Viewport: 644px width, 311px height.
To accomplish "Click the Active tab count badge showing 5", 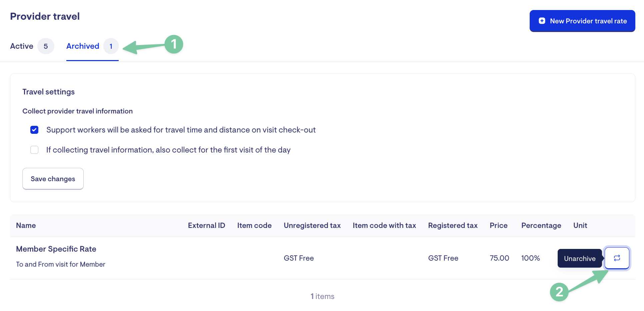I will click(x=46, y=46).
